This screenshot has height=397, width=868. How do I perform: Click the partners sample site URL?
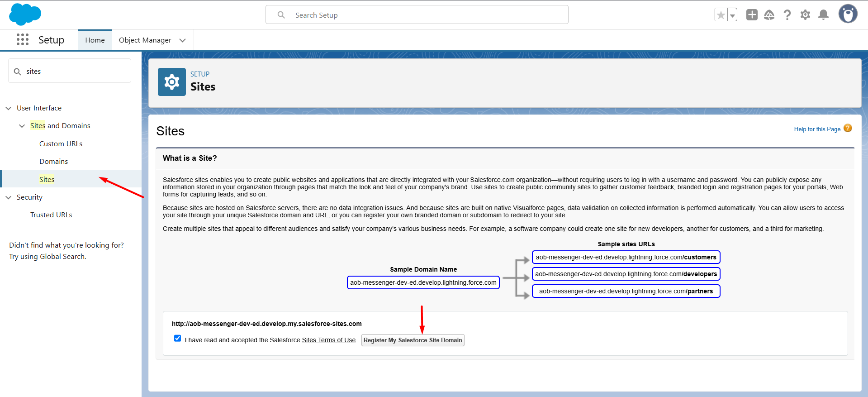[626, 291]
